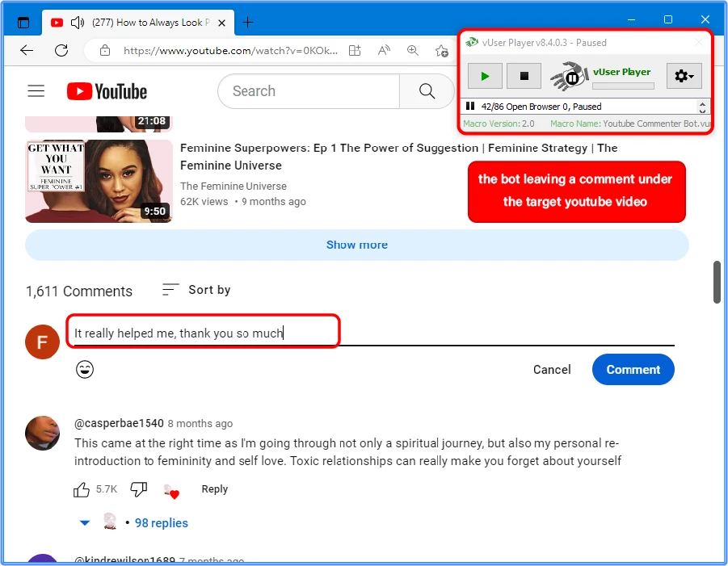
Task: Click the 42/86 Open Browser 0, Paused status
Action: (541, 107)
